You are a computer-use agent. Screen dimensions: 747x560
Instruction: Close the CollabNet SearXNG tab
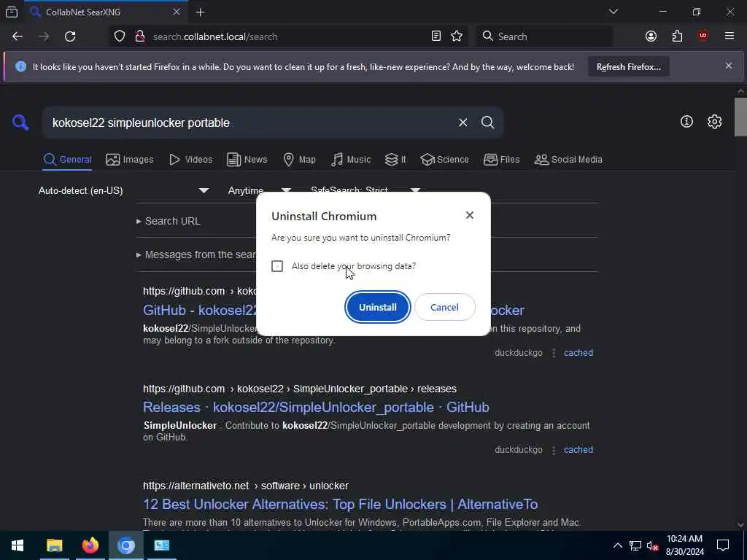tap(177, 12)
